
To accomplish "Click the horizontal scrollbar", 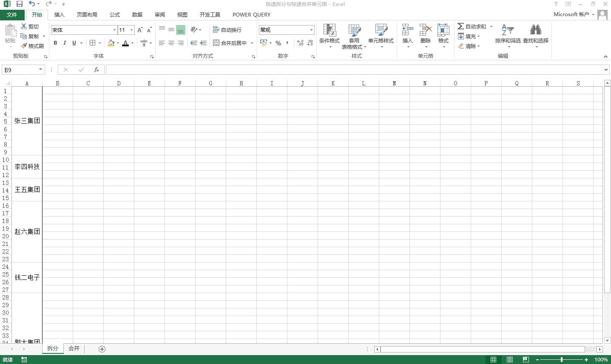I will point(483,349).
